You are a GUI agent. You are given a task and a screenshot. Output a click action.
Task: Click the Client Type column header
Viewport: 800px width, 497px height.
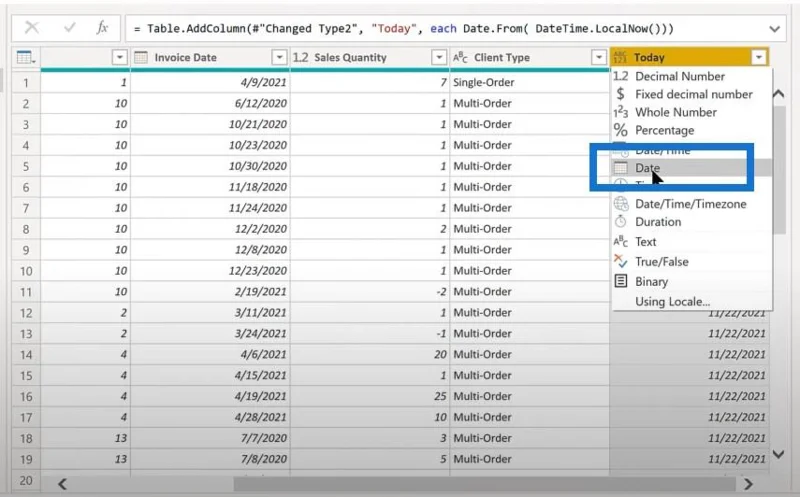[x=529, y=58]
